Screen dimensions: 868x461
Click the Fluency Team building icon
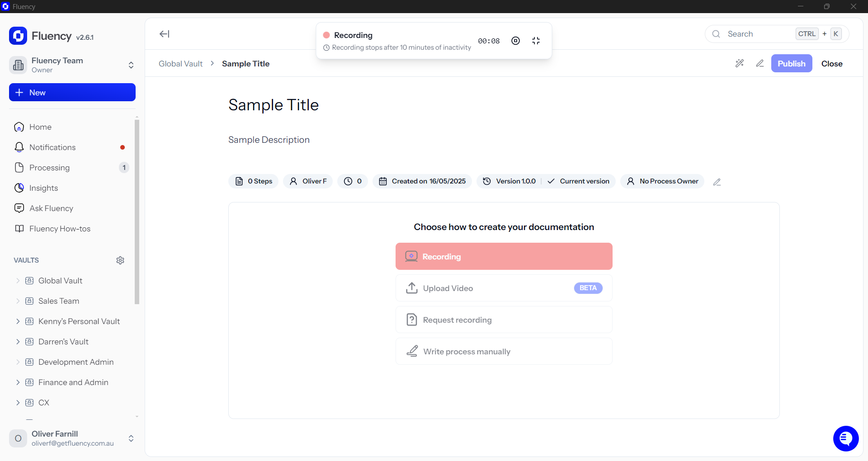(18, 65)
